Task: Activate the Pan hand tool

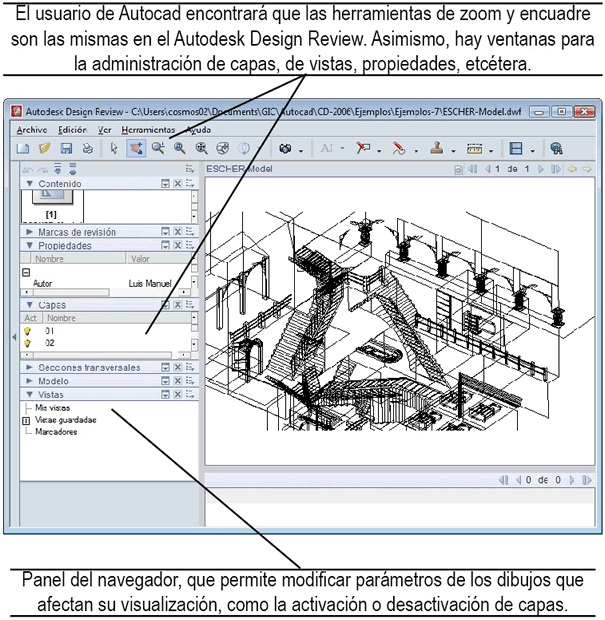Action: (136, 149)
